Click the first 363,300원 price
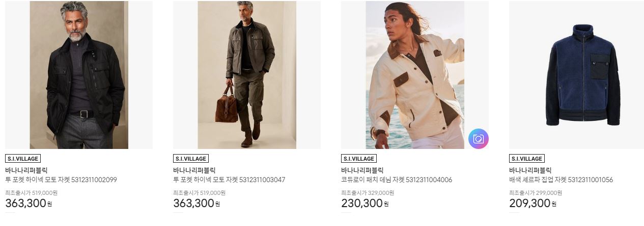 (x=29, y=203)
